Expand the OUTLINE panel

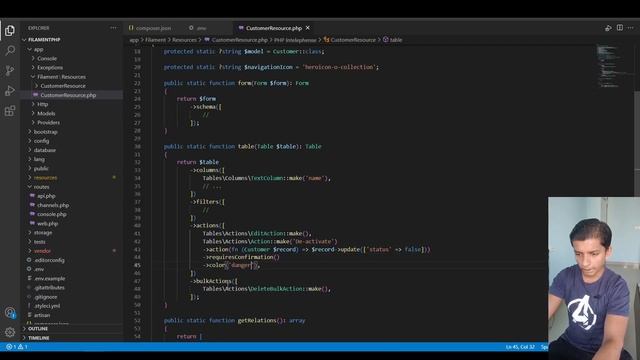tap(38, 329)
